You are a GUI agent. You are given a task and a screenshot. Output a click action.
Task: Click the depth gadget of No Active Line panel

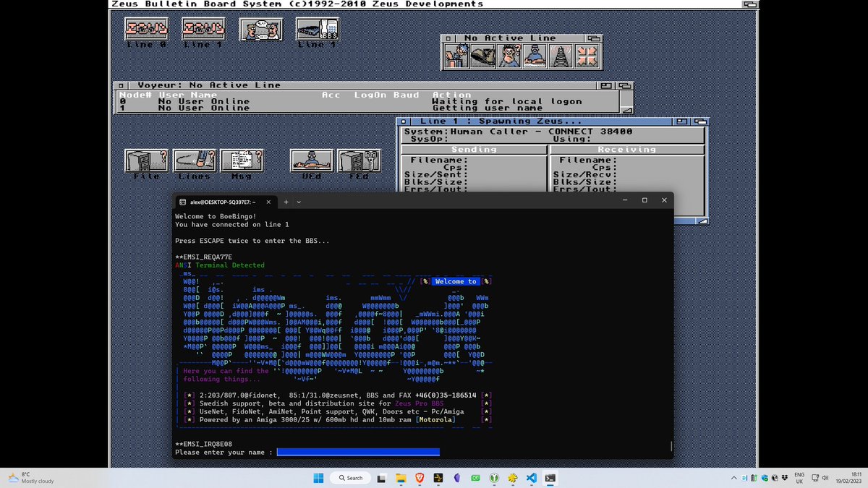tap(594, 38)
